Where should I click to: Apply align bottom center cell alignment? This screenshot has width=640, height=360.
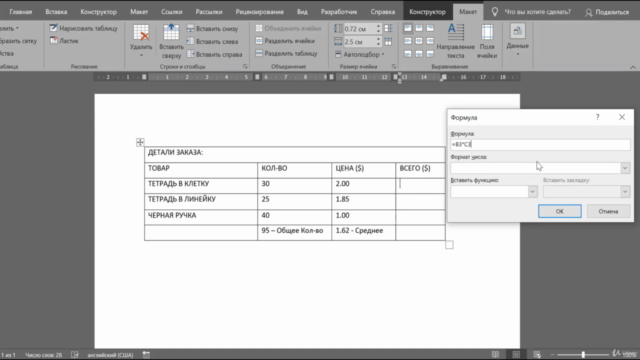click(419, 53)
